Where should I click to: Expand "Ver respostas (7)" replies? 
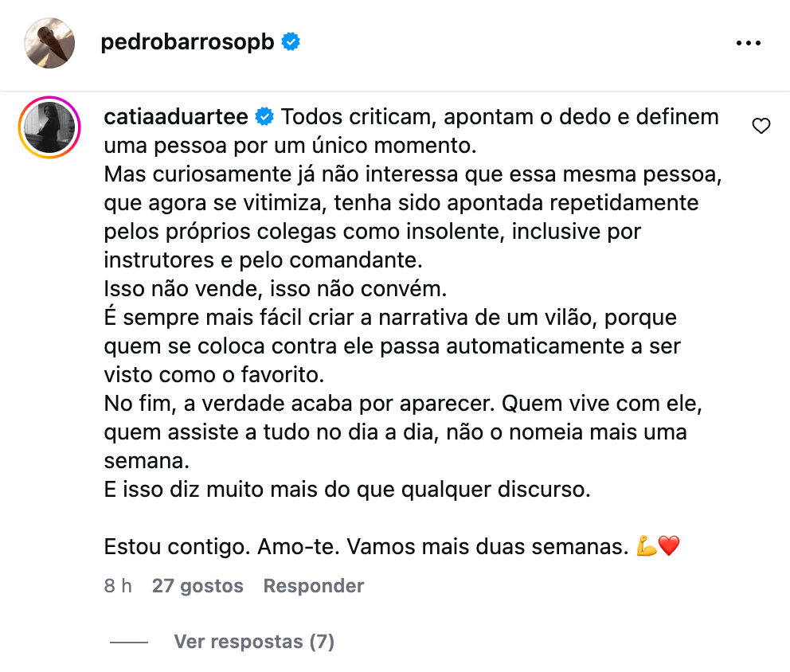(x=254, y=642)
